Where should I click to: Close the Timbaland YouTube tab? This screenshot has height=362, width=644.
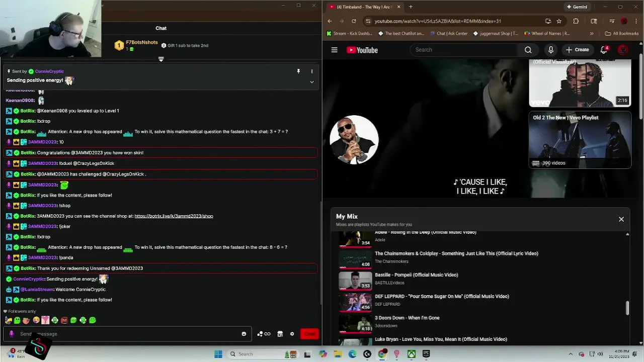pos(399,7)
